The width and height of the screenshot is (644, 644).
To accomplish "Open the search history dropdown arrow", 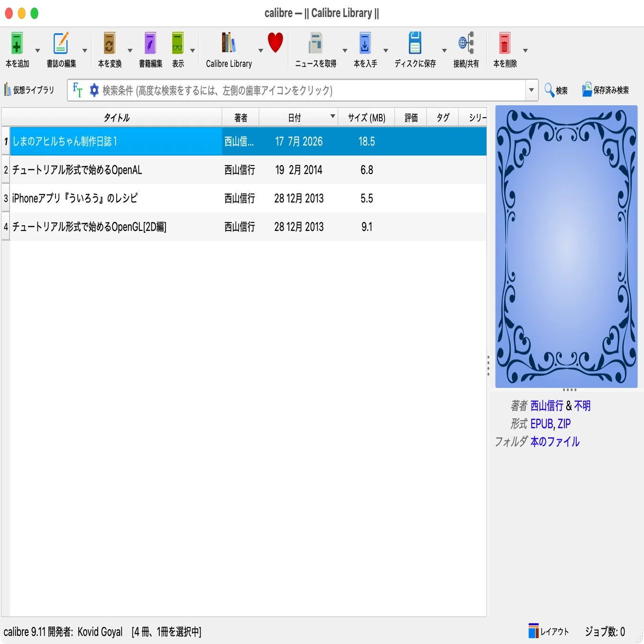I will [532, 90].
